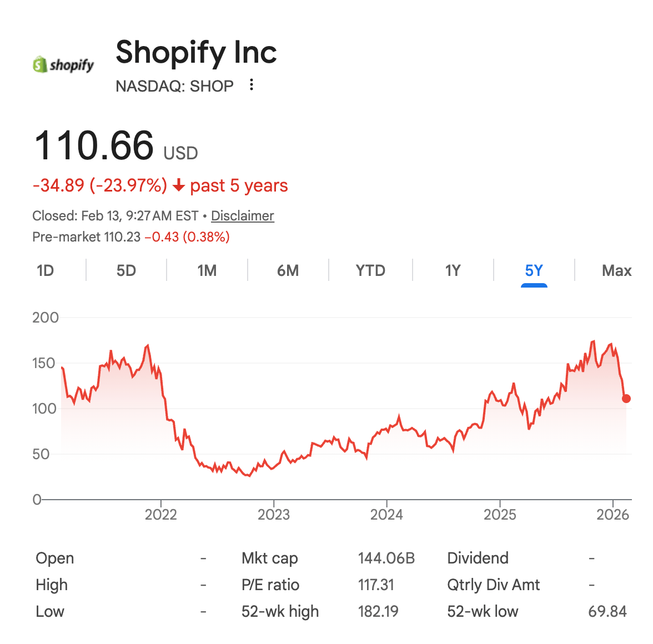Show the Max time range
Image resolution: width=653 pixels, height=644 pixels.
(x=617, y=270)
